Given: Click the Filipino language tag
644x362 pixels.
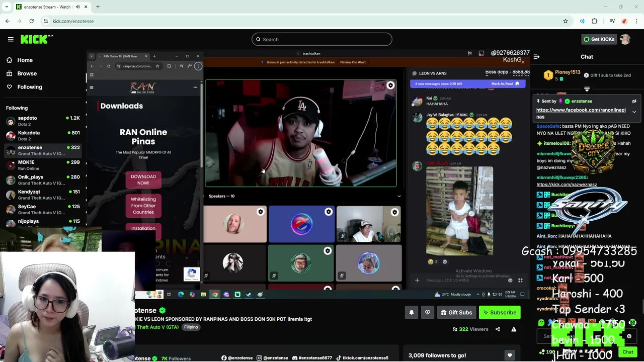Looking at the screenshot, I should [191, 327].
